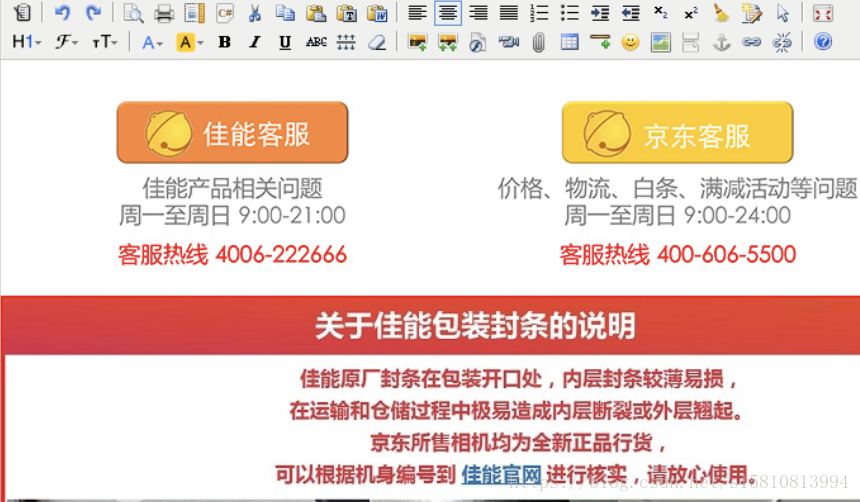Remove formatting with the eraser
Screen dimensions: 860x502
377,42
